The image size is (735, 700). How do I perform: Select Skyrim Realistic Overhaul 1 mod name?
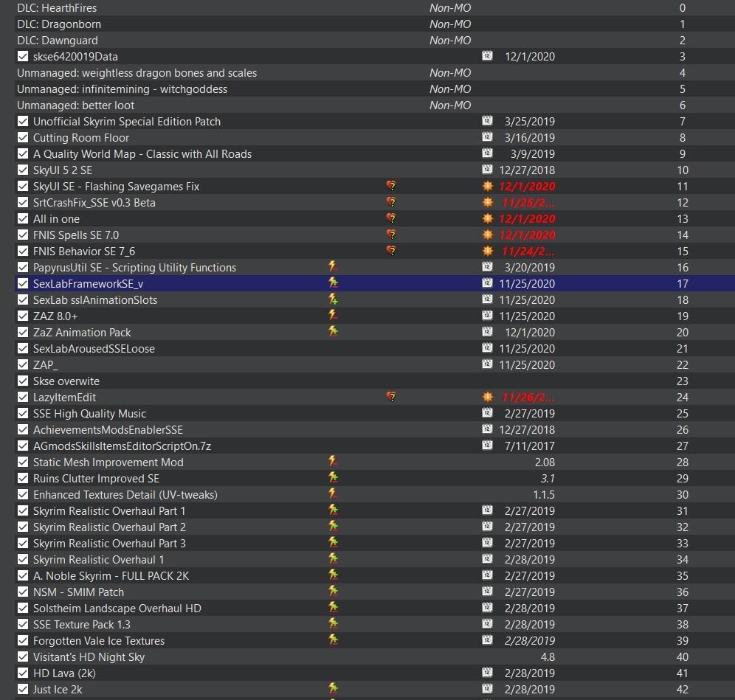tap(98, 559)
